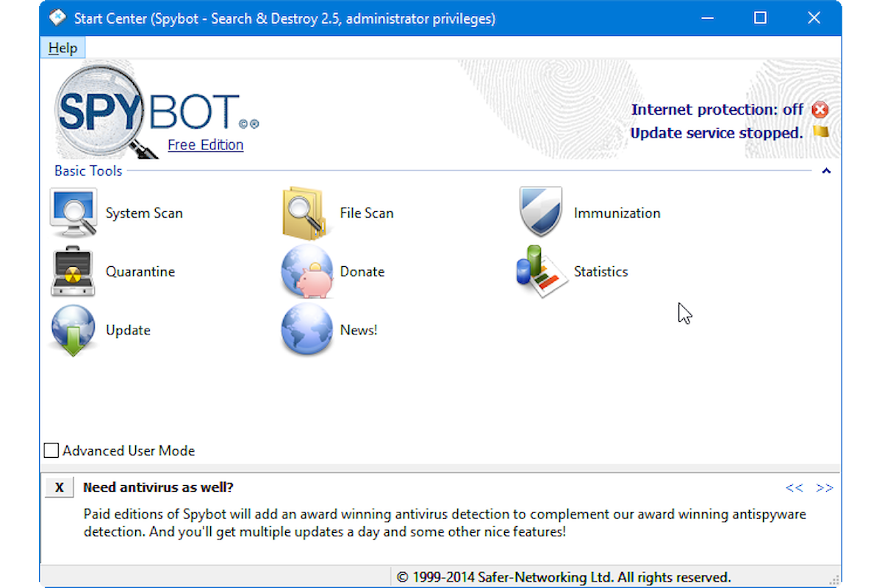Click the yellow update service flag icon

821,132
